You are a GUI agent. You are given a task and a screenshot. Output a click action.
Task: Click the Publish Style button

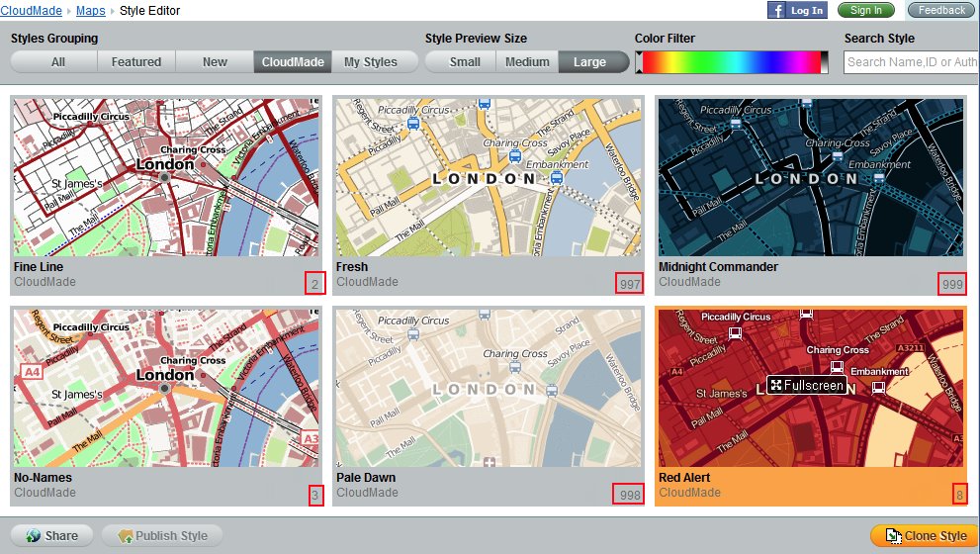coord(162,536)
